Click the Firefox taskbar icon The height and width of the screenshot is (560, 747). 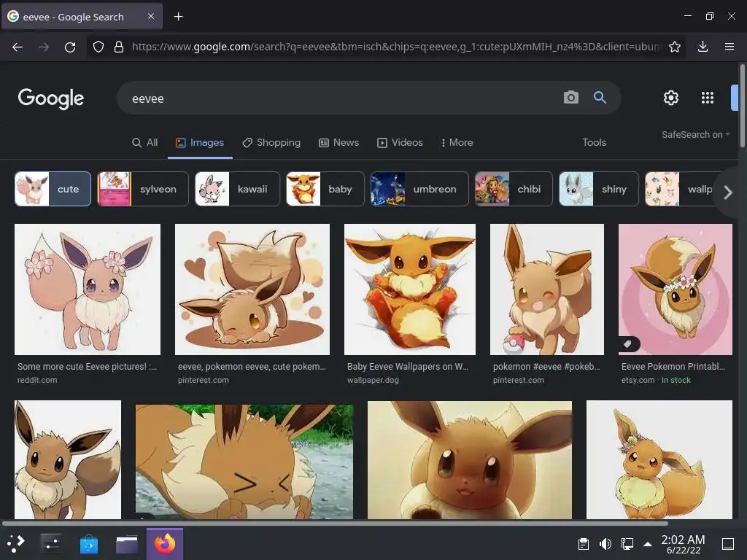pos(165,544)
